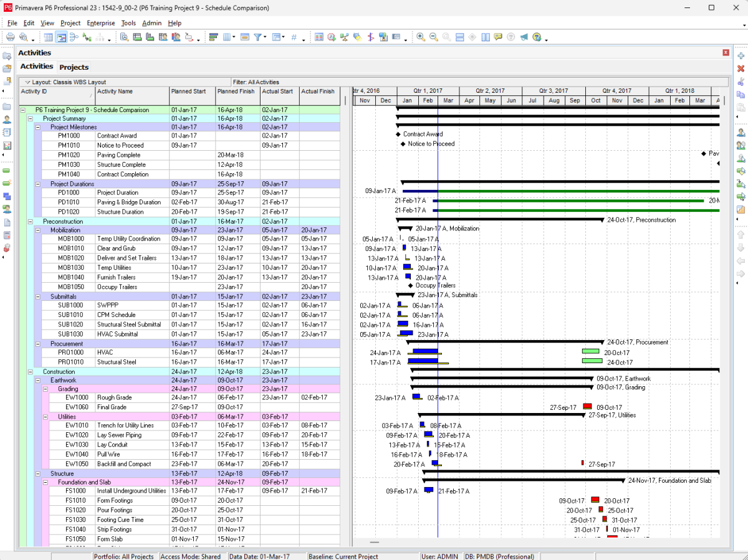748x560 pixels.
Task: Open Resources person icon in left sidebar
Action: pyautogui.click(x=7, y=120)
